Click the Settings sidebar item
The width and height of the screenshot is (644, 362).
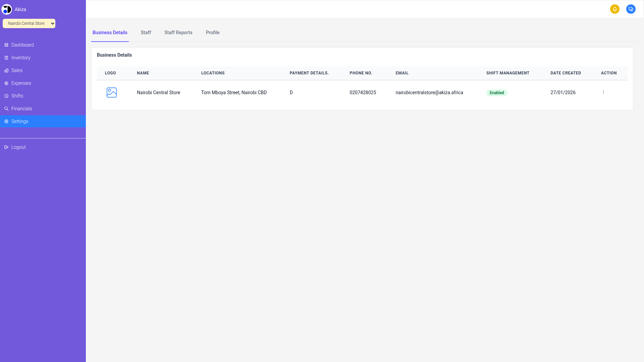point(20,121)
